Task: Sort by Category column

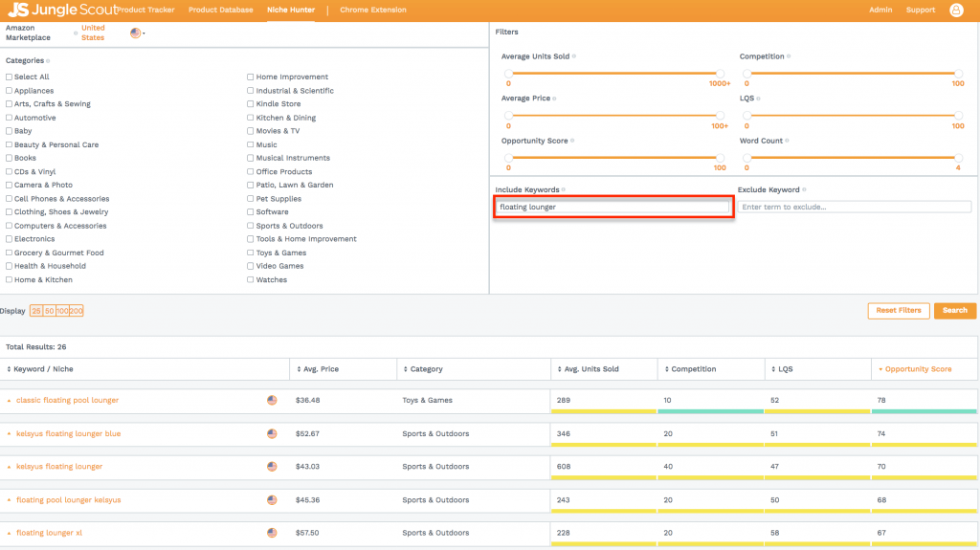Action: pos(423,369)
